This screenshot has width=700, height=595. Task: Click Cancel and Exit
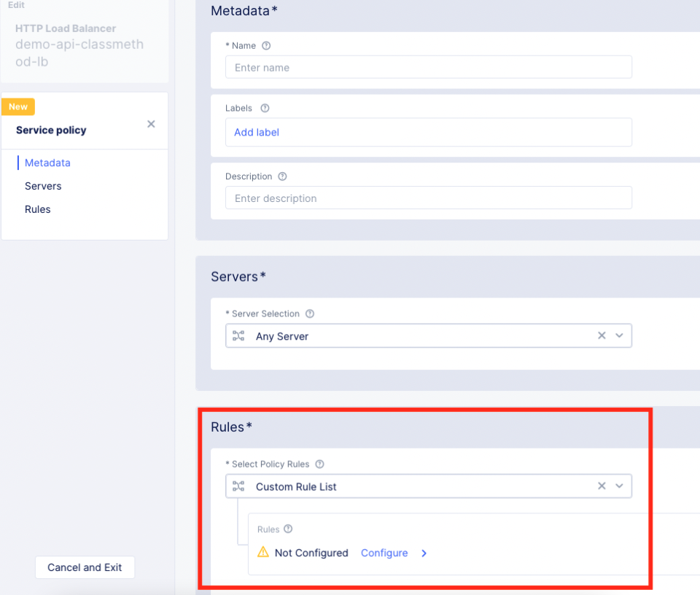point(85,567)
